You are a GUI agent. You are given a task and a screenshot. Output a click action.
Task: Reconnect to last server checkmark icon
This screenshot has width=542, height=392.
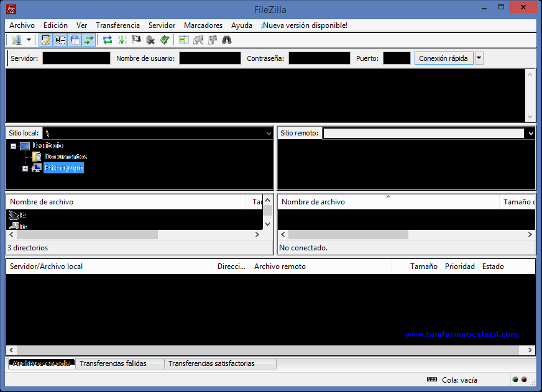pos(165,40)
